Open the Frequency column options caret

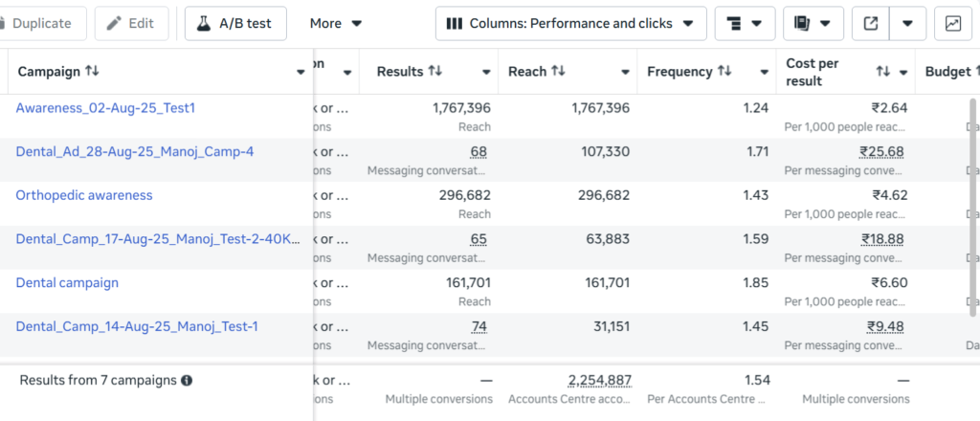765,72
